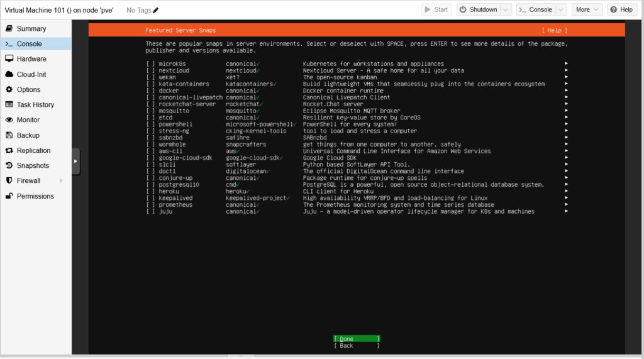The width and height of the screenshot is (644, 359).
Task: Collapse the sidebar using the splitter handle
Action: 75,162
